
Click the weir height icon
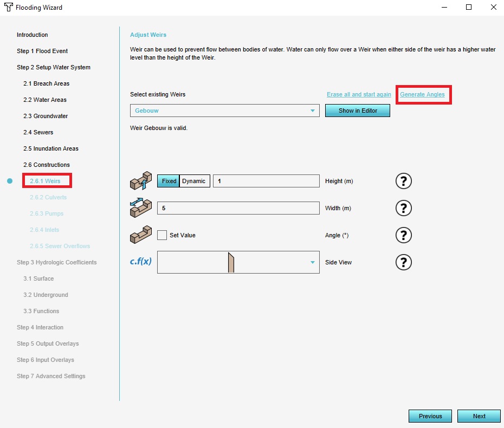click(x=141, y=181)
